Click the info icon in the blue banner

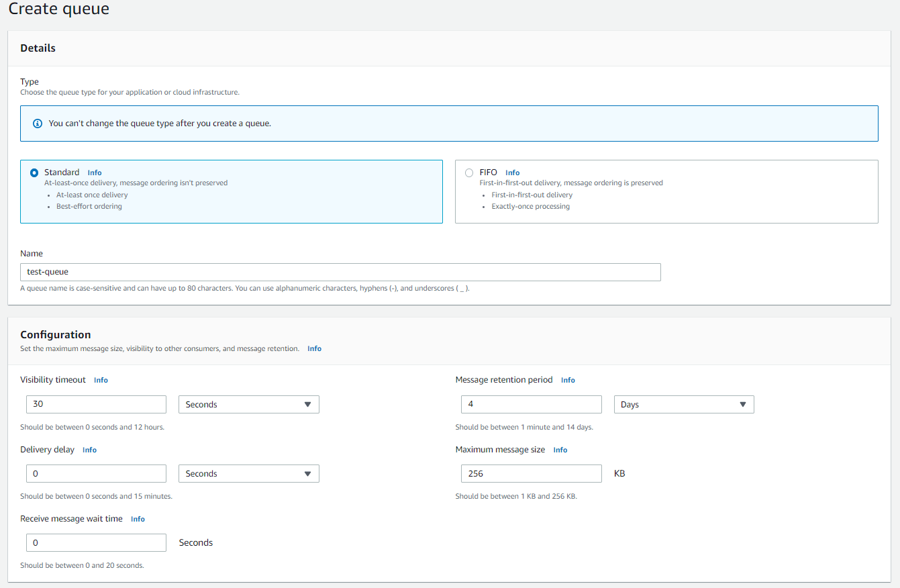[37, 124]
